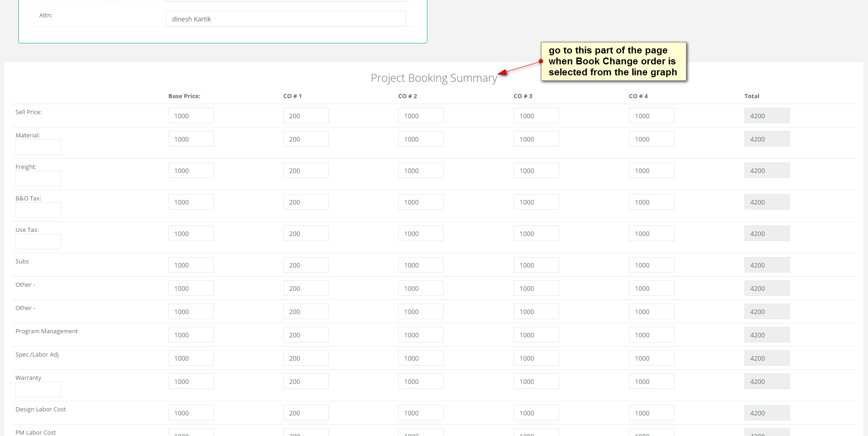
Task: Click the yellow Book Change order note
Action: pos(613,62)
